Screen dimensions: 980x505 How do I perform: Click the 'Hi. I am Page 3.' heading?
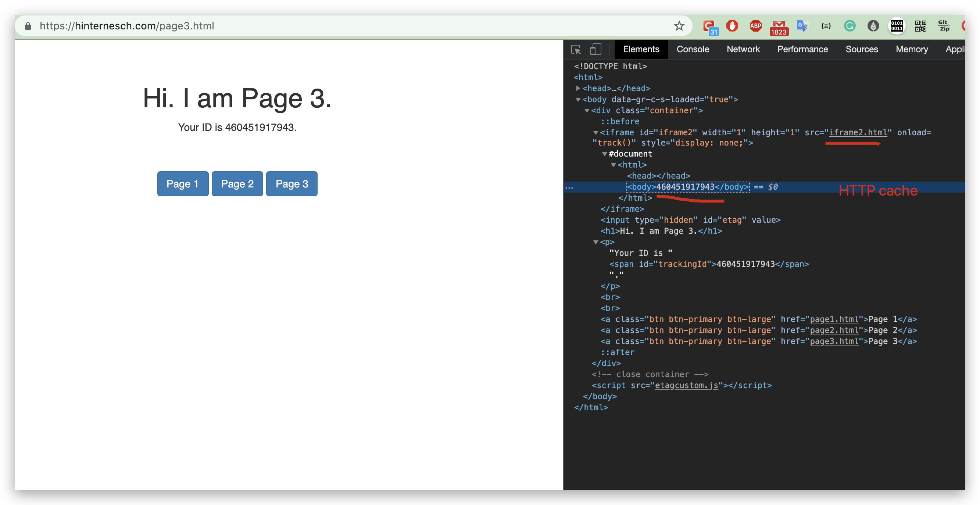pyautogui.click(x=237, y=98)
